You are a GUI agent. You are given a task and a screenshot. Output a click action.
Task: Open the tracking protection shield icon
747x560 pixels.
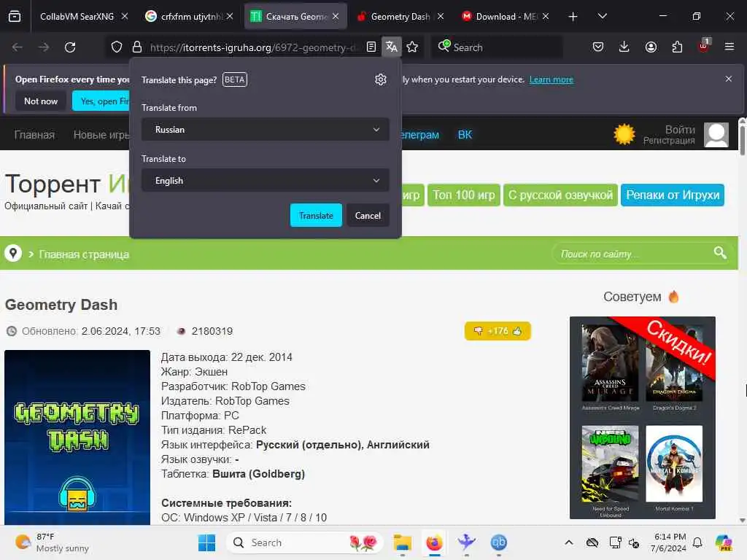click(117, 47)
